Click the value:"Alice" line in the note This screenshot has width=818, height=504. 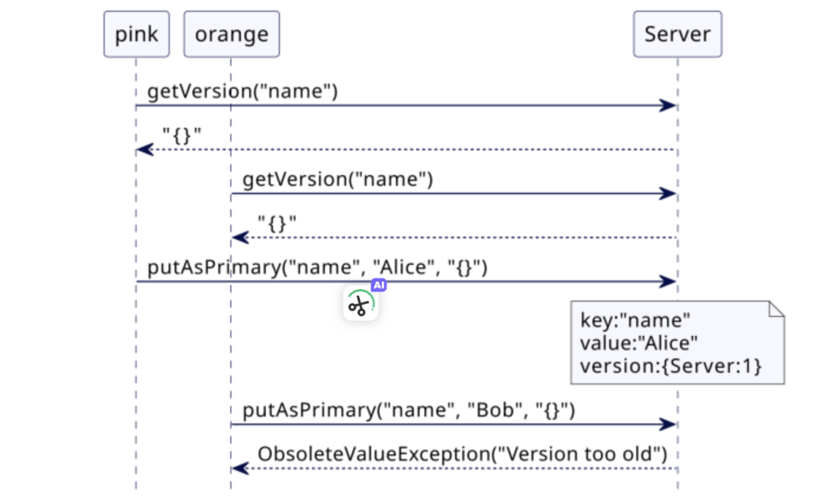(638, 344)
